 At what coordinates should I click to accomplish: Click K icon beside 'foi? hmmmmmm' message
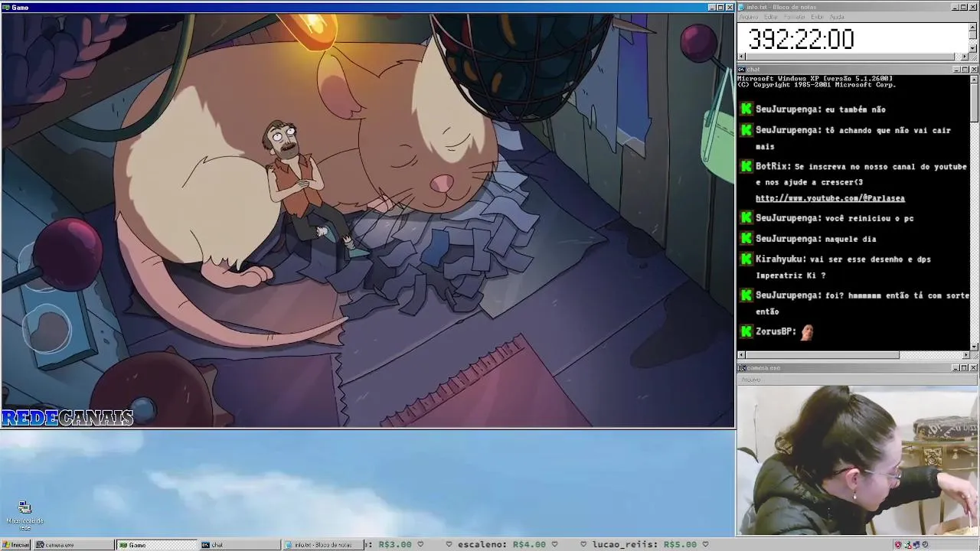pyautogui.click(x=746, y=295)
